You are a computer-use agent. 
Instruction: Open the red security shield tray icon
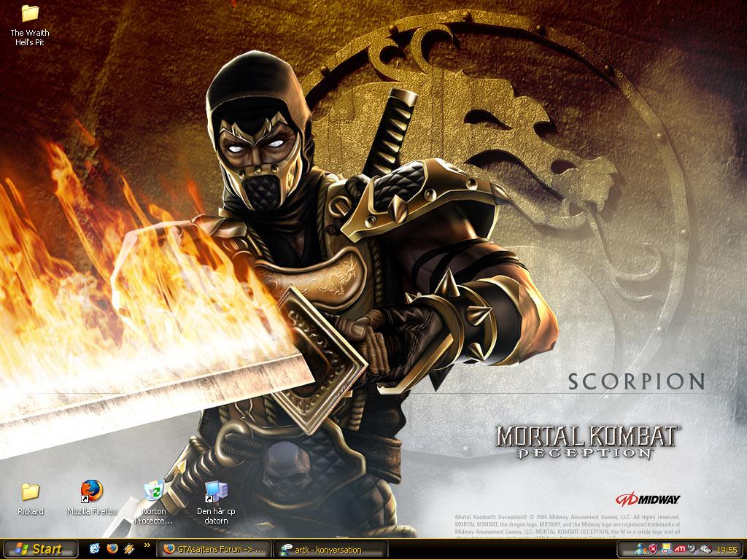654,549
